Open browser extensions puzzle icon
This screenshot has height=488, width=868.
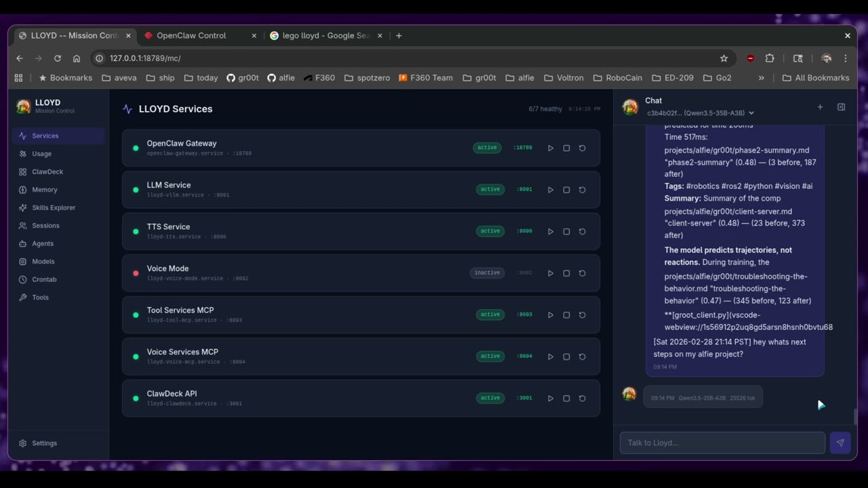click(770, 58)
